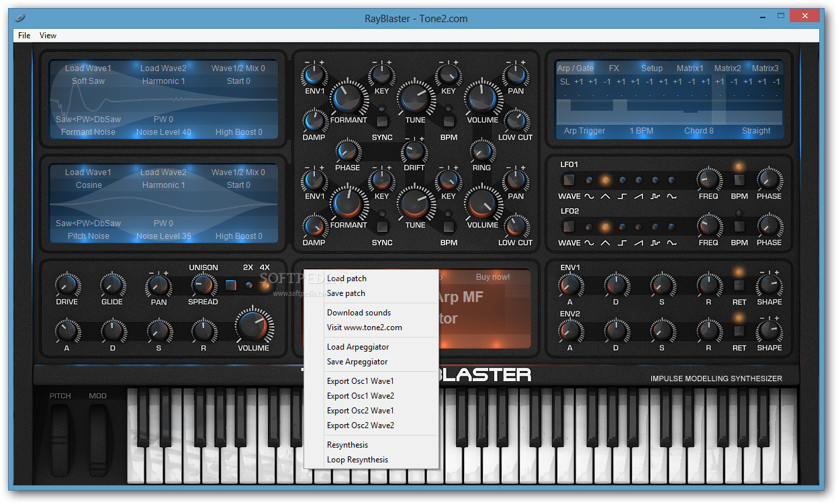
Task: Open oscillator 1 Soft Saw waveform selector
Action: [x=88, y=81]
